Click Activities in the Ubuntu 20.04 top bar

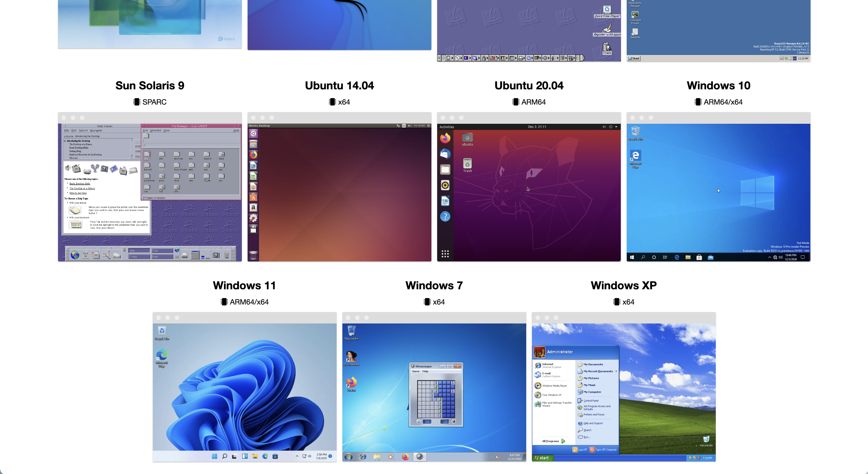(447, 127)
